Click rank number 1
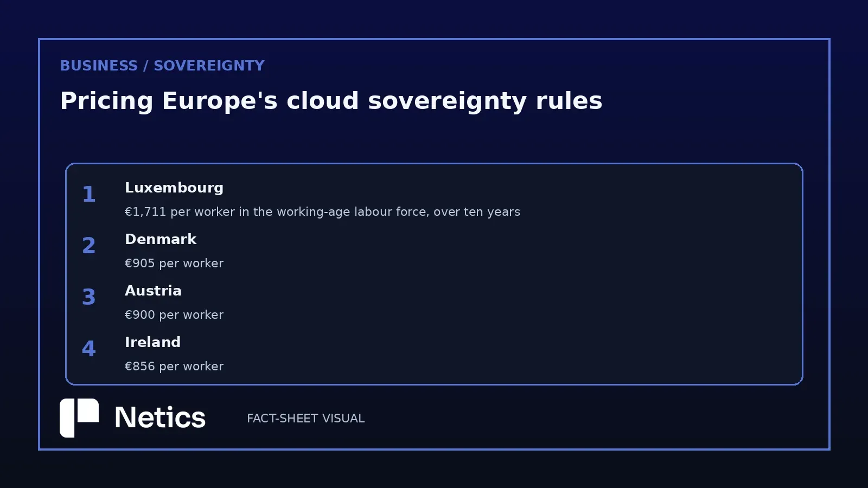Image resolution: width=868 pixels, height=488 pixels. (89, 195)
